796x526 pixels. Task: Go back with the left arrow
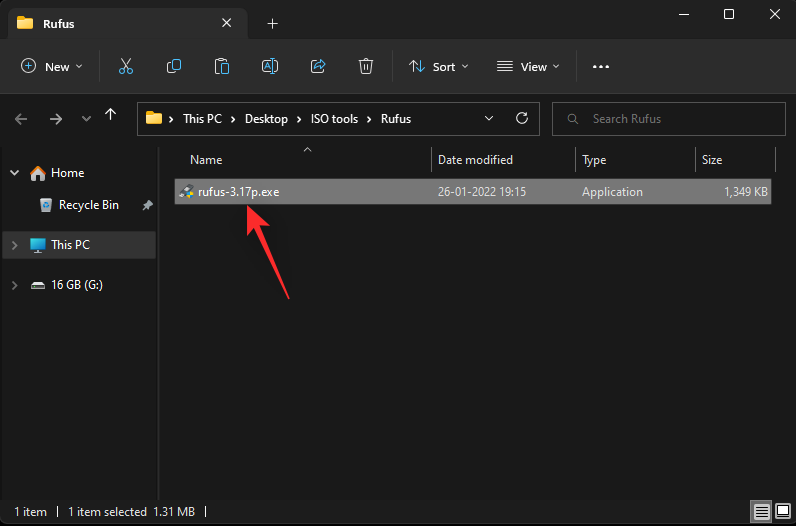tap(21, 119)
